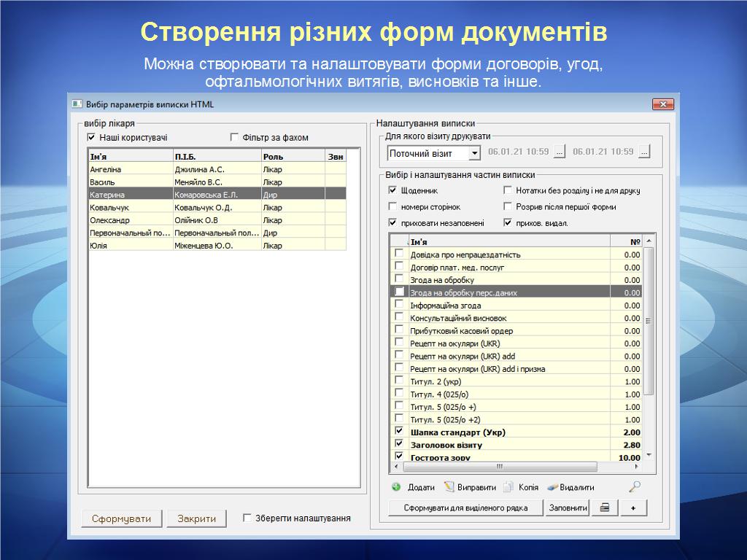This screenshot has width=747, height=560.
Task: Click the Видалити eraser icon
Action: tap(552, 487)
